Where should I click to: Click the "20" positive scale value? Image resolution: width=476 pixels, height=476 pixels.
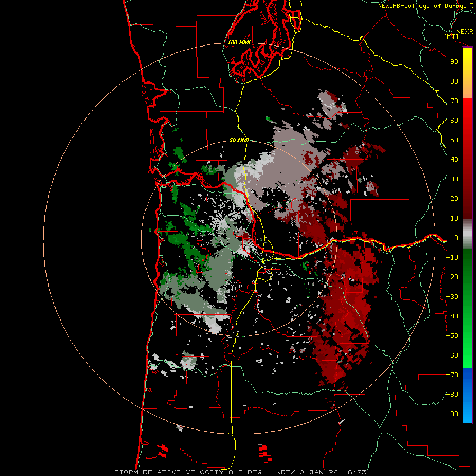[454, 199]
